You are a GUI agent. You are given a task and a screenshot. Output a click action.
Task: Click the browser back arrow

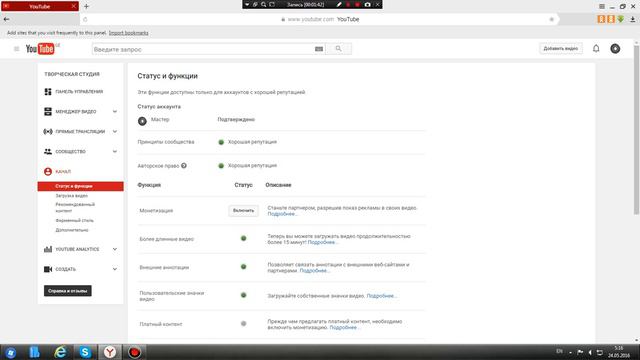7,19
